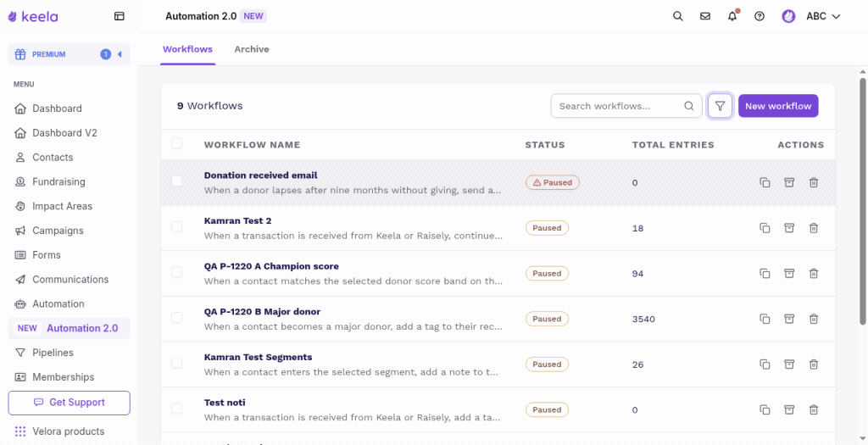Click total entries value 3540

[643, 319]
